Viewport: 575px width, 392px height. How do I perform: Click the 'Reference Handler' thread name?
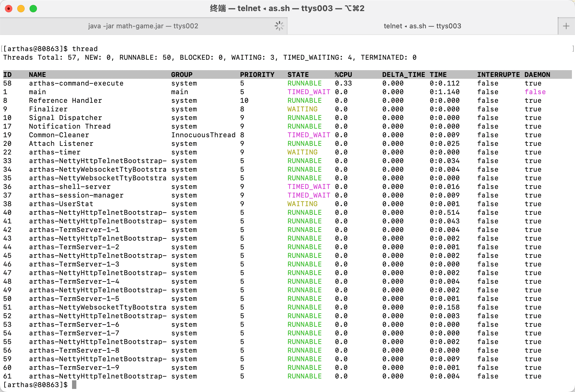(x=65, y=100)
